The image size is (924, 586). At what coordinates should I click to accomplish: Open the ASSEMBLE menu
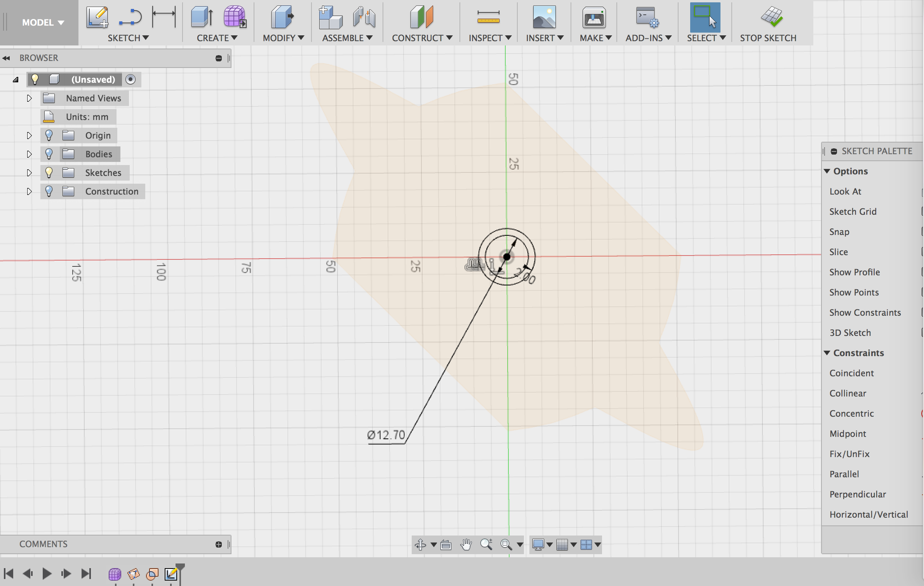point(347,38)
